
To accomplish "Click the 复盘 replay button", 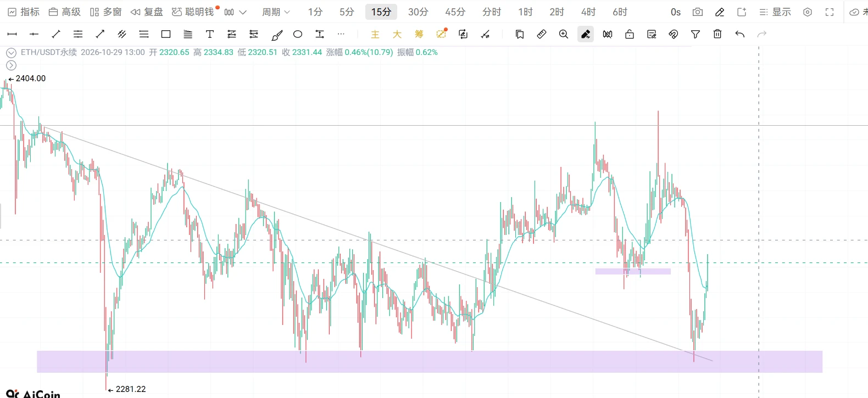I will point(147,12).
